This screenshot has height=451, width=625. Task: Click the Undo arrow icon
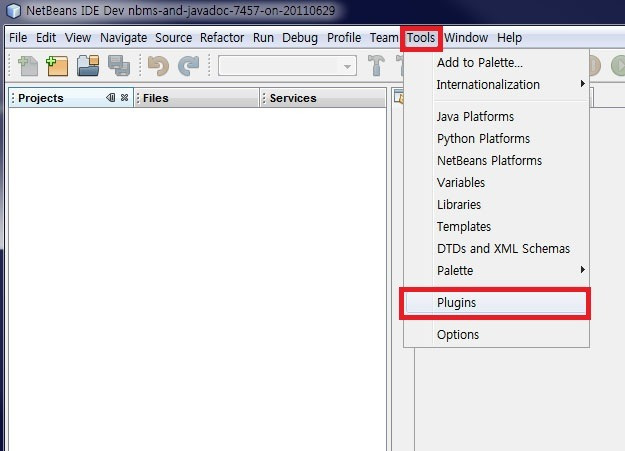[x=158, y=66]
